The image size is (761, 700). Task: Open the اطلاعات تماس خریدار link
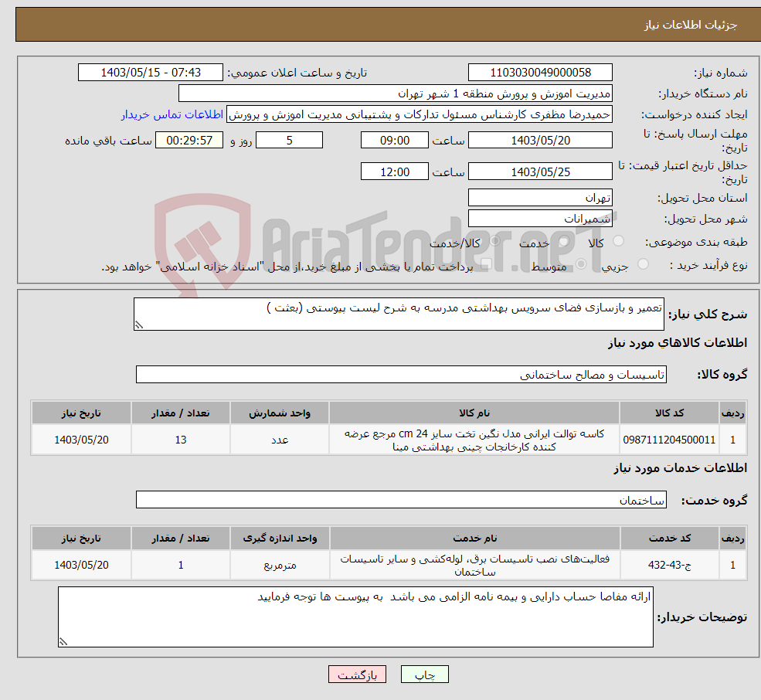click(x=172, y=114)
